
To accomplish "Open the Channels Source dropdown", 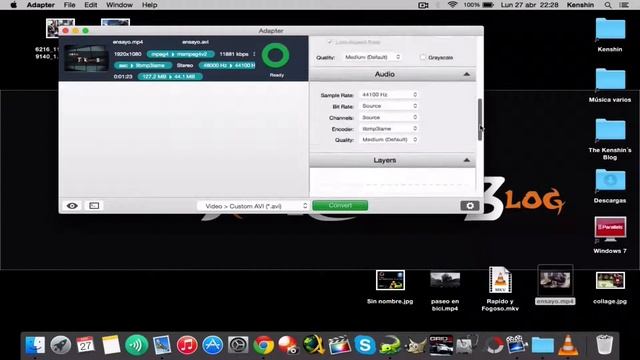I will [x=389, y=118].
